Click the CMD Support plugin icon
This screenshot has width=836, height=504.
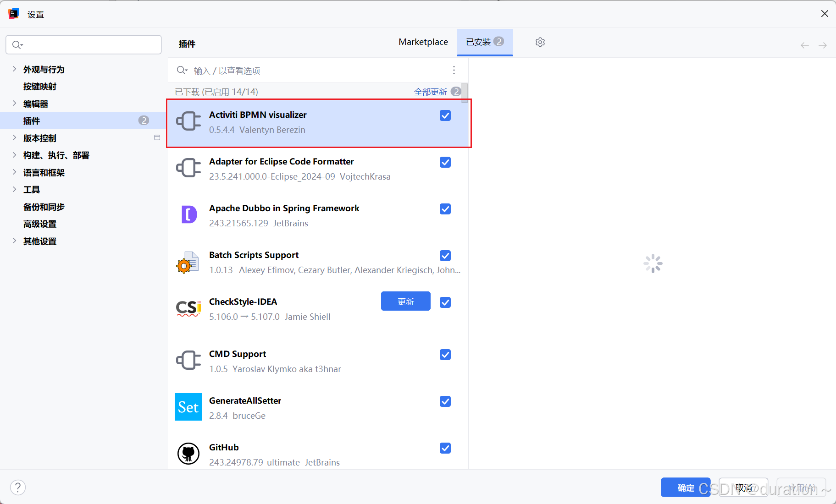188,361
